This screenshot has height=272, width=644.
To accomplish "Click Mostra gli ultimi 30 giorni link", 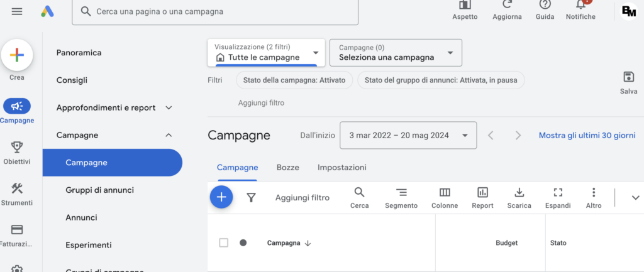I will click(x=587, y=135).
